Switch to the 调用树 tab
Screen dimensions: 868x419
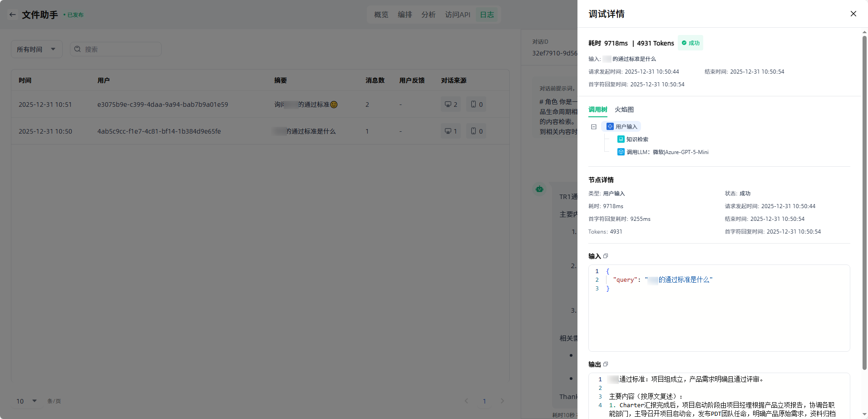[597, 110]
